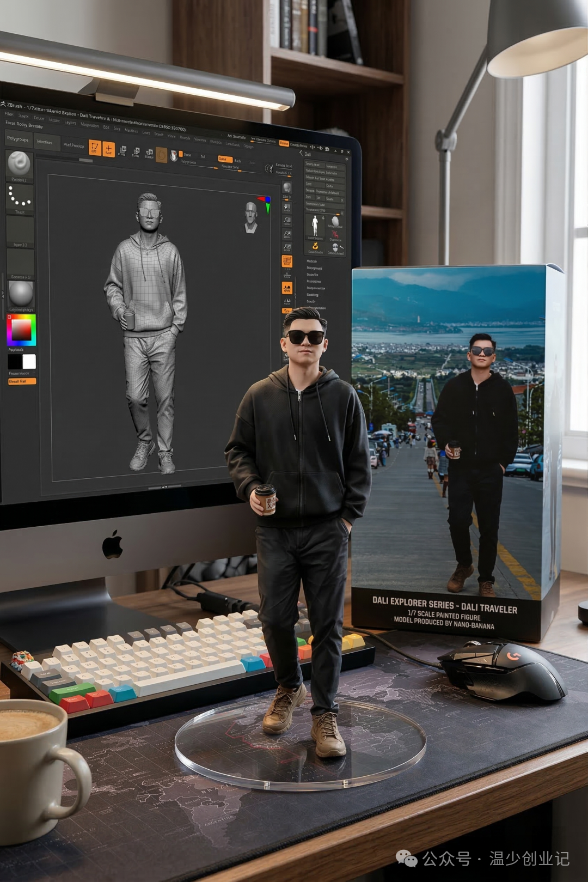Select the white human figure tool thumbnail

pos(315,225)
